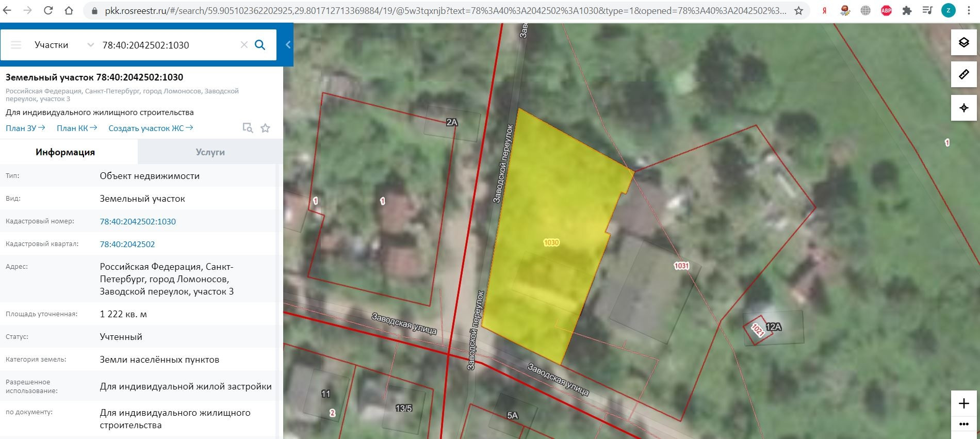Viewport: 980px width, 439px height.
Task: Switch to the Услуги tab
Action: point(210,152)
